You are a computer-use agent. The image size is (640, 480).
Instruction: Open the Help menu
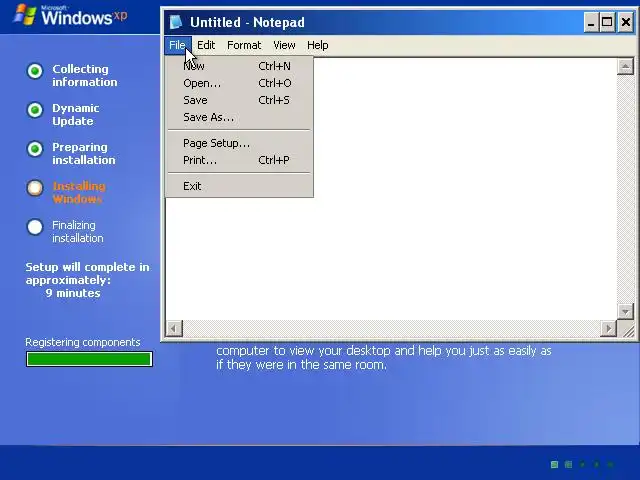(x=317, y=45)
